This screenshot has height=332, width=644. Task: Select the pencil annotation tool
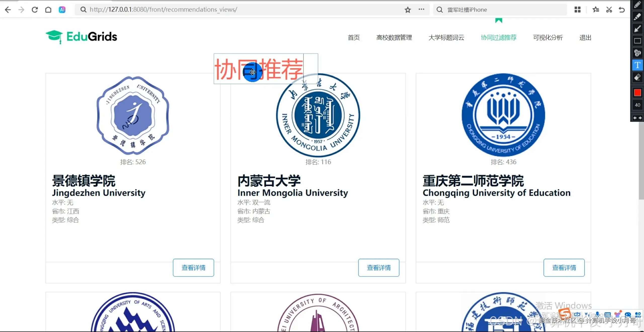(637, 5)
